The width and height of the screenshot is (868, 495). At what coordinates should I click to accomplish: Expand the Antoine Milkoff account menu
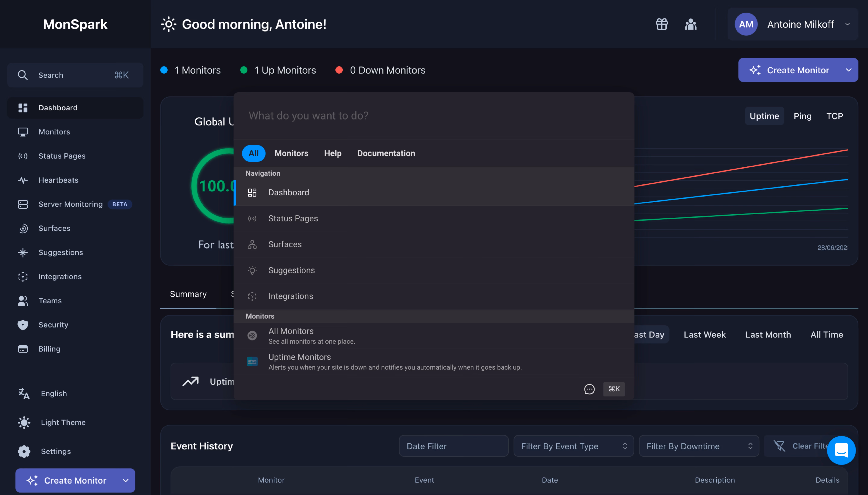click(x=792, y=24)
